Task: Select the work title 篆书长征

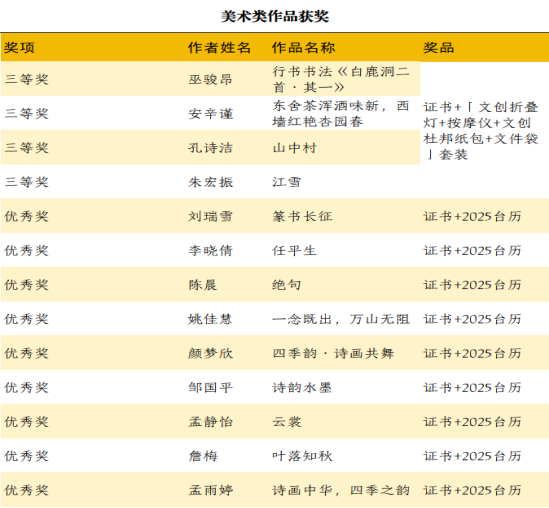Action: 303,216
